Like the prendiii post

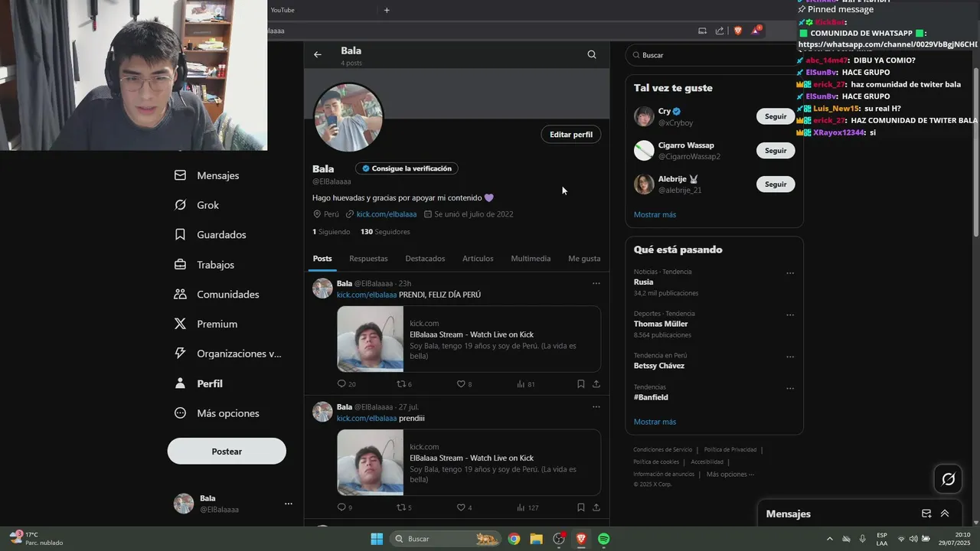click(x=464, y=507)
